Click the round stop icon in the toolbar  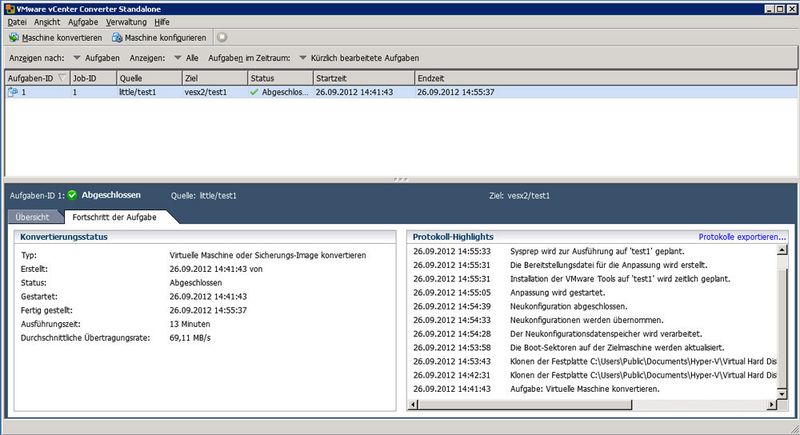click(222, 37)
